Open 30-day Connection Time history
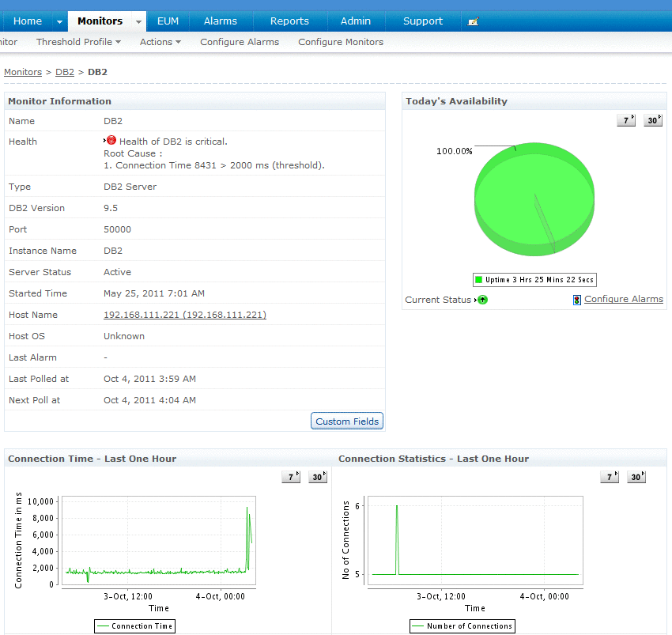 pos(317,477)
